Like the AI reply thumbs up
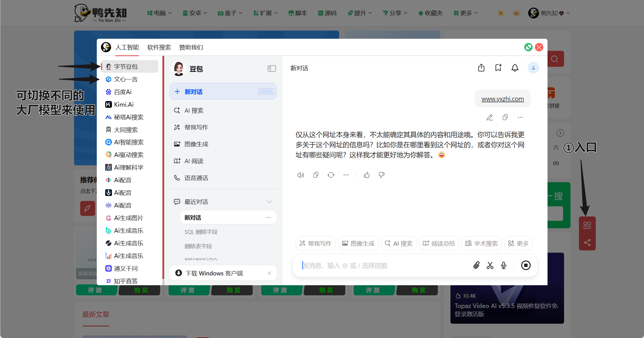644x338 pixels. click(367, 175)
